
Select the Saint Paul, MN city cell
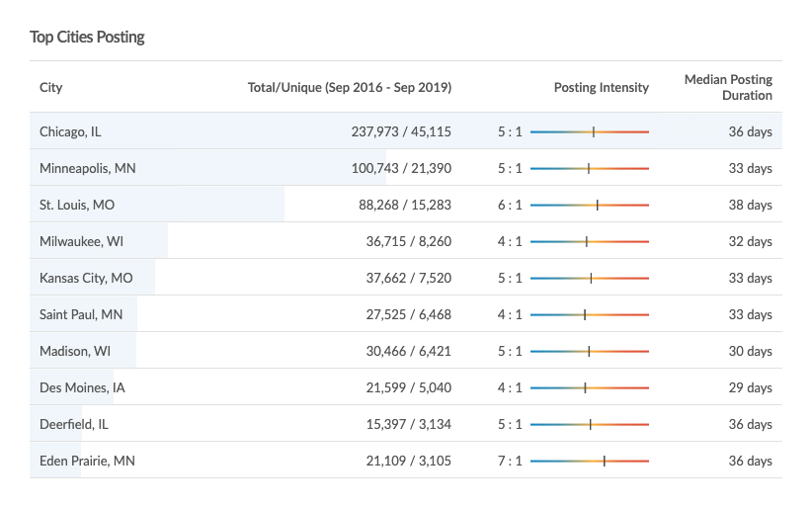81,314
